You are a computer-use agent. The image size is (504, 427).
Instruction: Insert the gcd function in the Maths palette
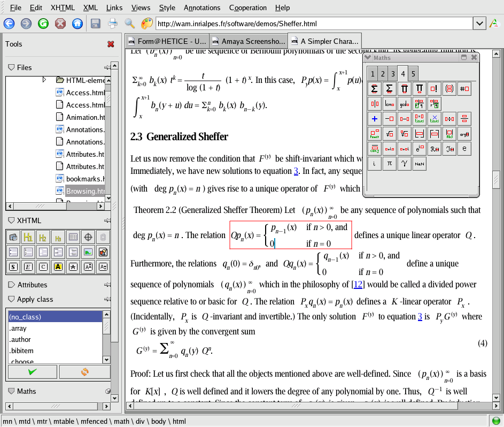coord(405,104)
